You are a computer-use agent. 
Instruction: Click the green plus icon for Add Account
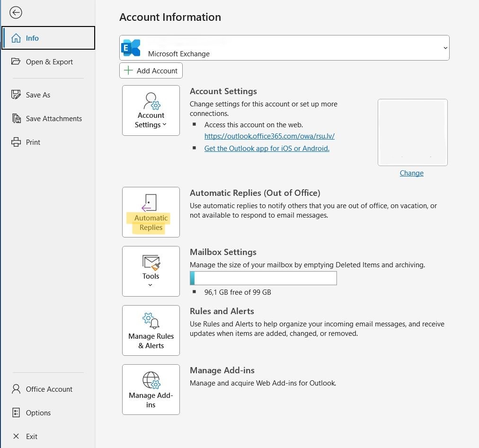[128, 70]
